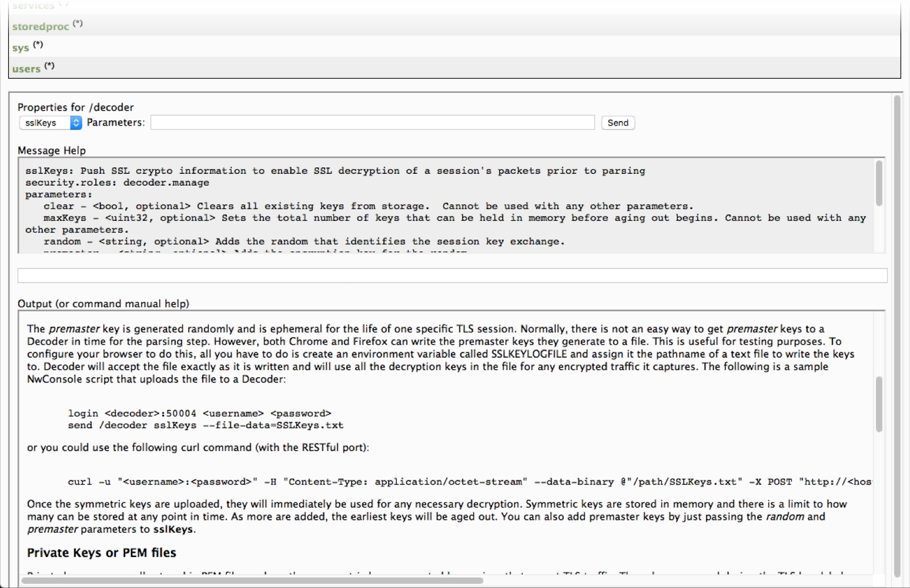910x588 pixels.
Task: Open the sys node link
Action: 21,48
